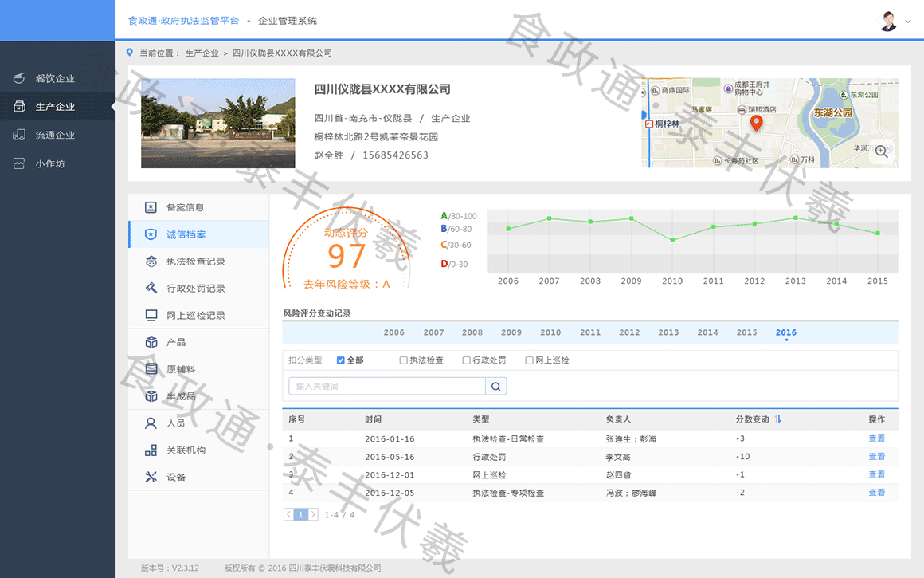Image resolution: width=924 pixels, height=578 pixels.
Task: Open the 备案信息 menu item
Action: tap(185, 207)
